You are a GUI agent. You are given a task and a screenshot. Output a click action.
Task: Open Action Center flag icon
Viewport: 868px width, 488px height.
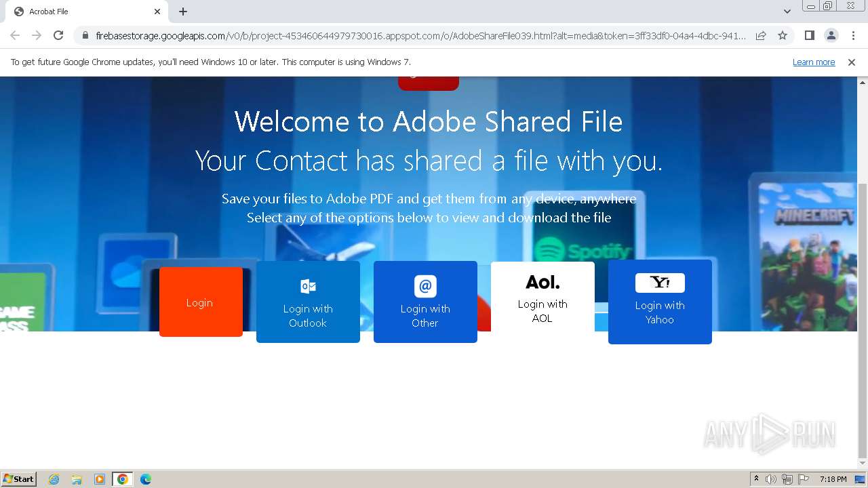pyautogui.click(x=804, y=479)
